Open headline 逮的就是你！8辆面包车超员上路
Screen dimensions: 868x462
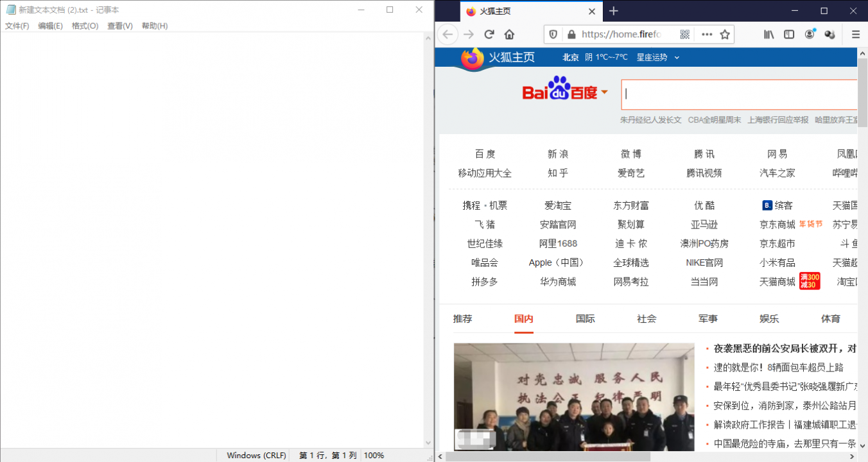(x=779, y=368)
